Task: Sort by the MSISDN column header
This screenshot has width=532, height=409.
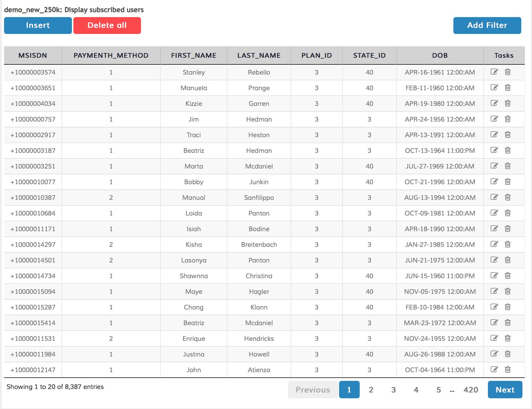Action: point(33,55)
